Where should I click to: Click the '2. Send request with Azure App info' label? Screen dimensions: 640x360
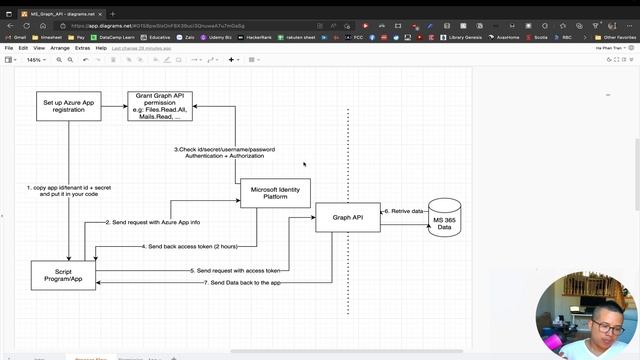[x=153, y=222]
